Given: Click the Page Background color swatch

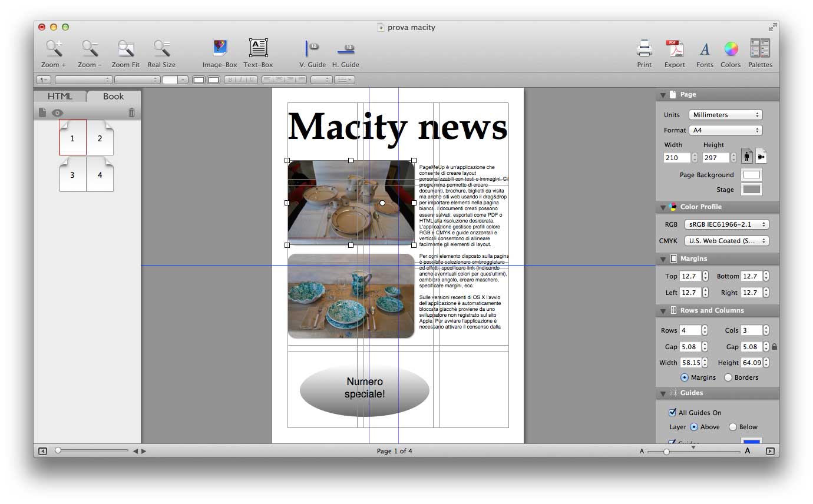Looking at the screenshot, I should tap(751, 175).
